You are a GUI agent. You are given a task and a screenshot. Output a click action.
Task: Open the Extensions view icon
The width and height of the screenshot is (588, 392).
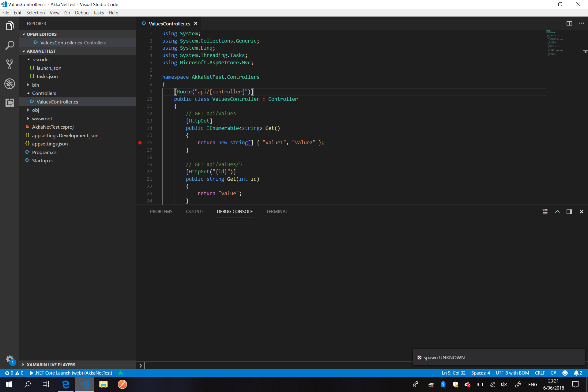(10, 103)
